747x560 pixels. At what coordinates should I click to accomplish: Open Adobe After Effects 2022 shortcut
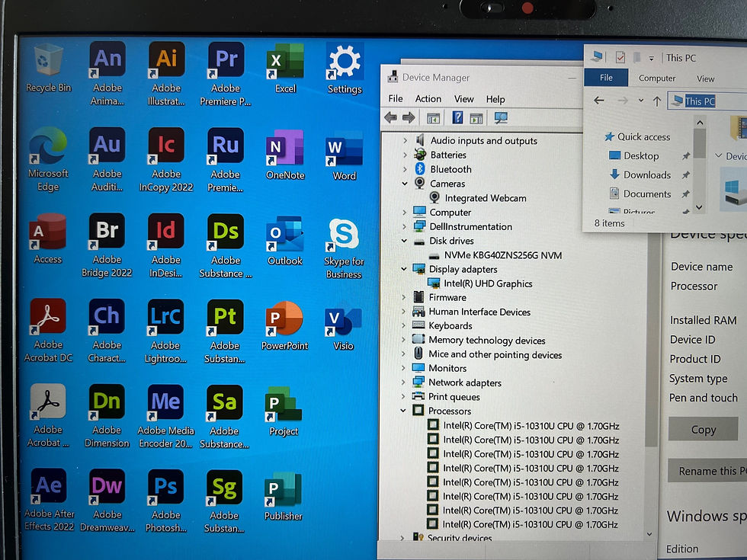click(x=49, y=500)
